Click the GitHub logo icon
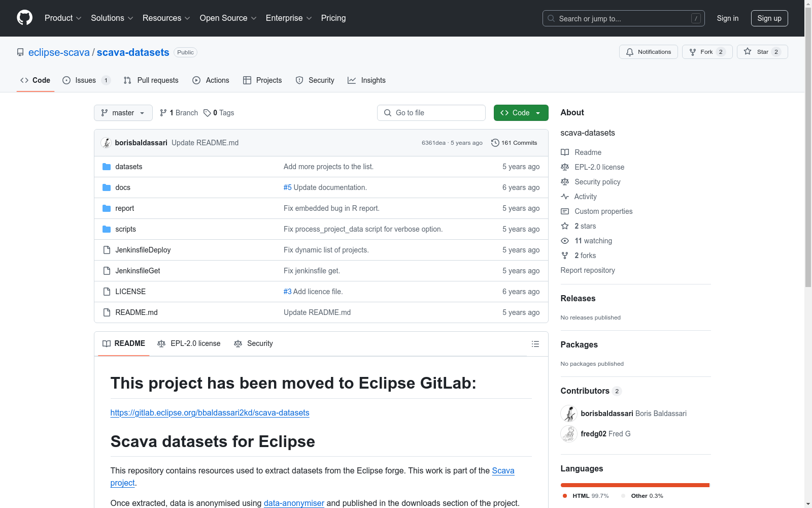Image resolution: width=812 pixels, height=508 pixels. pos(24,18)
